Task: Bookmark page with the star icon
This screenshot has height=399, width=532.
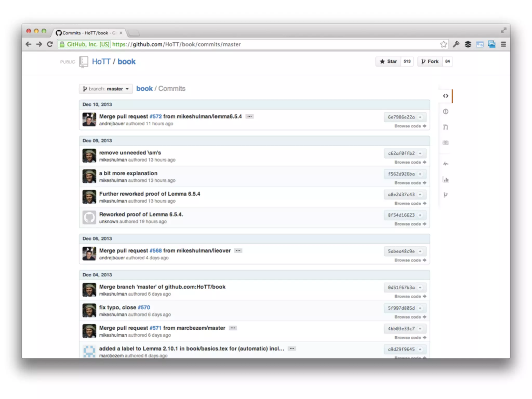Action: click(443, 44)
